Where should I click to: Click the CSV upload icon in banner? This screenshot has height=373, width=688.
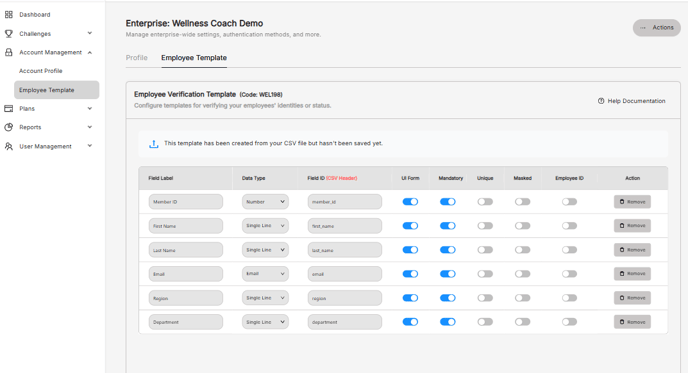coord(154,143)
